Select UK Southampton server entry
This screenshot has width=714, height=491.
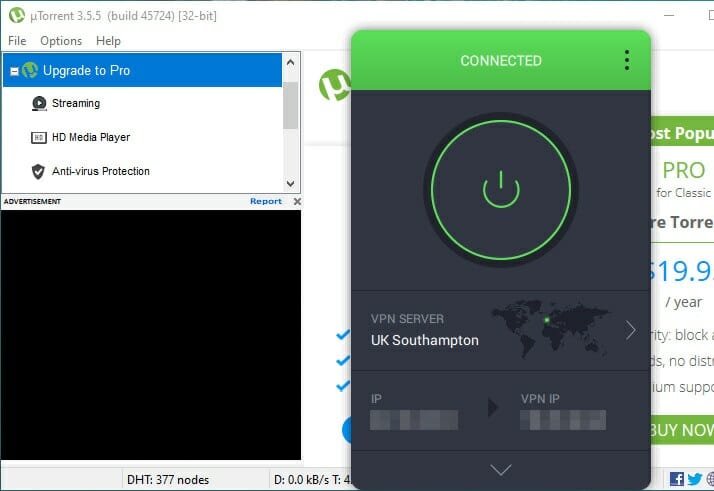(424, 340)
